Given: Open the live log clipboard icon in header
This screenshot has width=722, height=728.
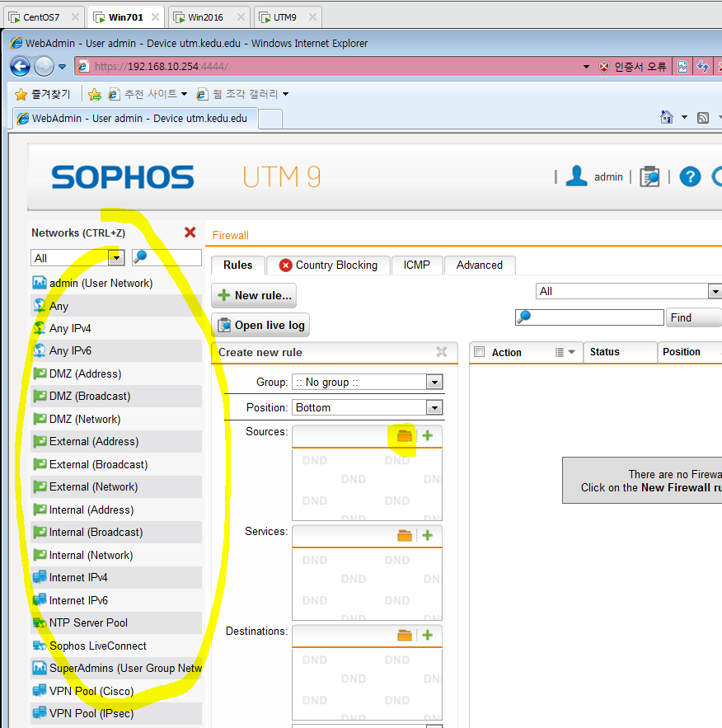Looking at the screenshot, I should click(x=649, y=177).
